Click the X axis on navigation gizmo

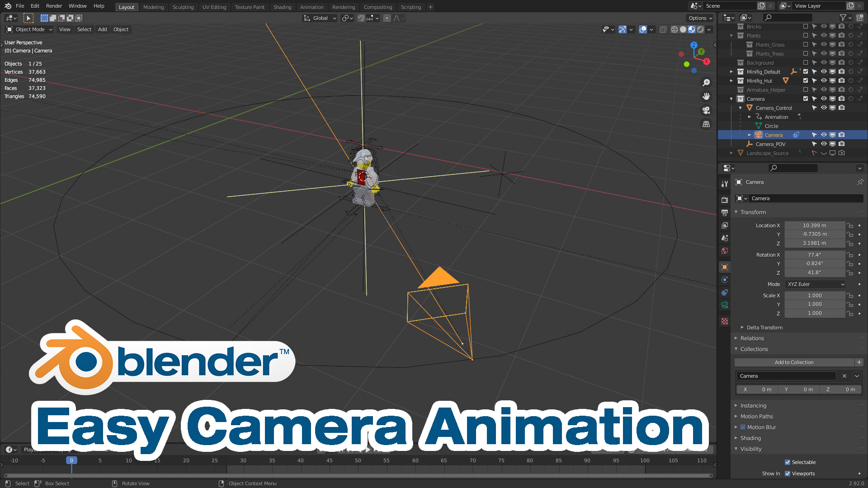coord(707,61)
